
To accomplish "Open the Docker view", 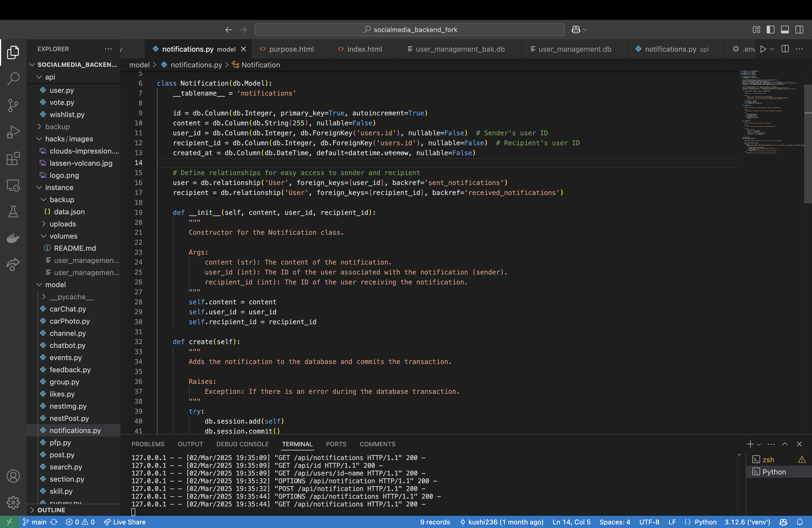I will [13, 238].
